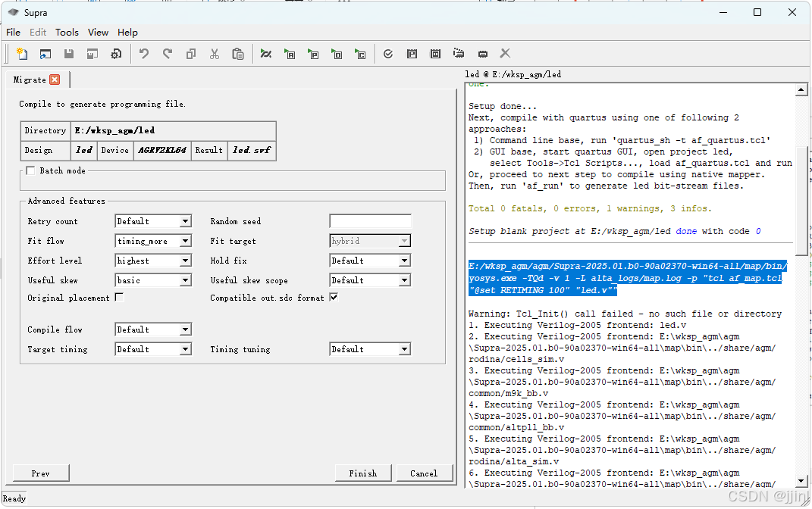Click the highlighted yosys.exe command text
Image resolution: width=812 pixels, height=509 pixels.
click(x=628, y=278)
